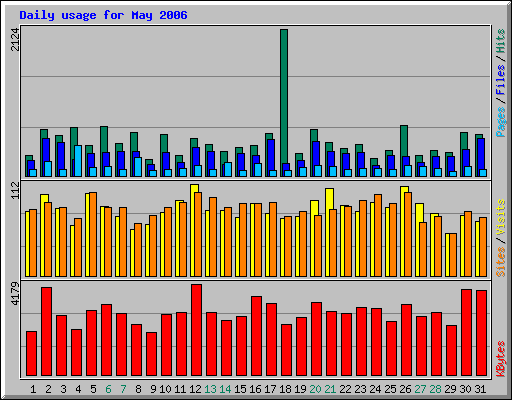Viewport: 512px width, 400px height.
Task: Click day label 11 on the x-axis
Action: (x=180, y=389)
